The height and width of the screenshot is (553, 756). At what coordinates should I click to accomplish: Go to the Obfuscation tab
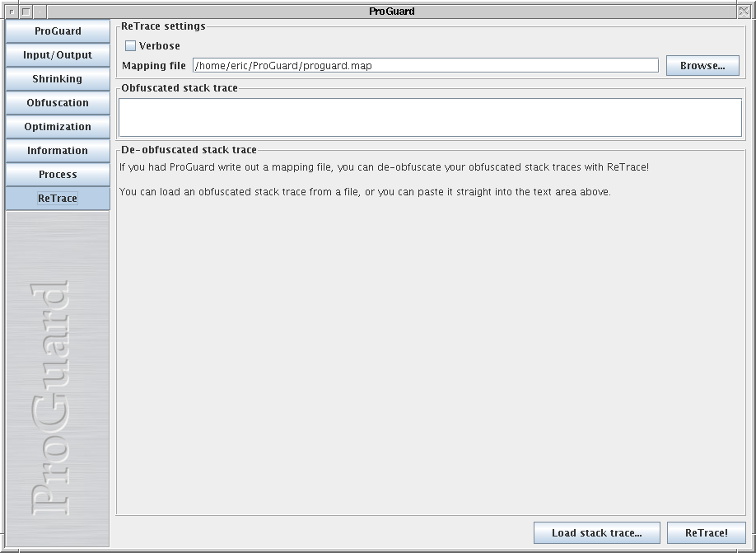(x=58, y=103)
